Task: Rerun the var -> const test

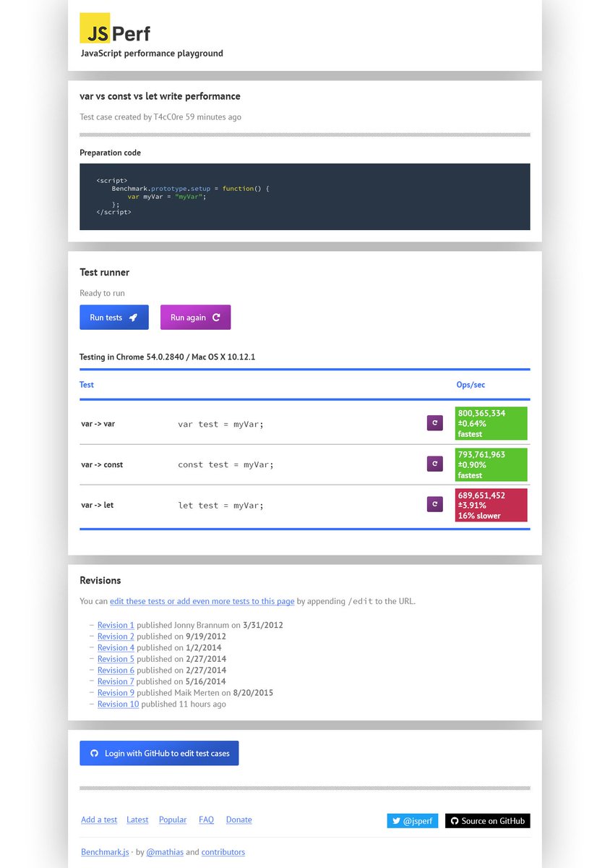Action: 434,464
